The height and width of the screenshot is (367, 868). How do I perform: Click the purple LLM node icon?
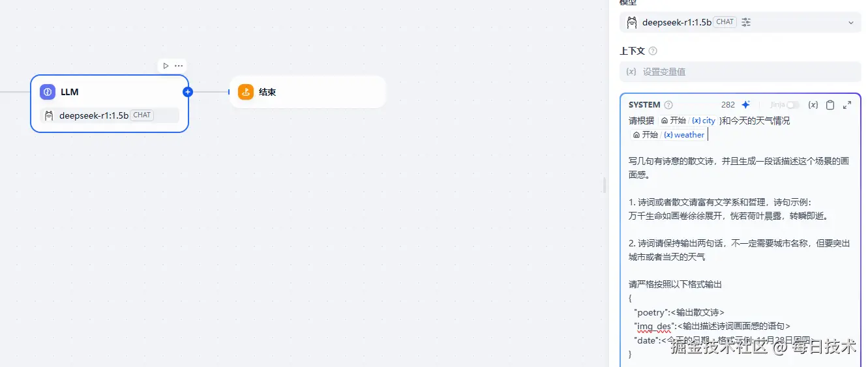tap(48, 92)
